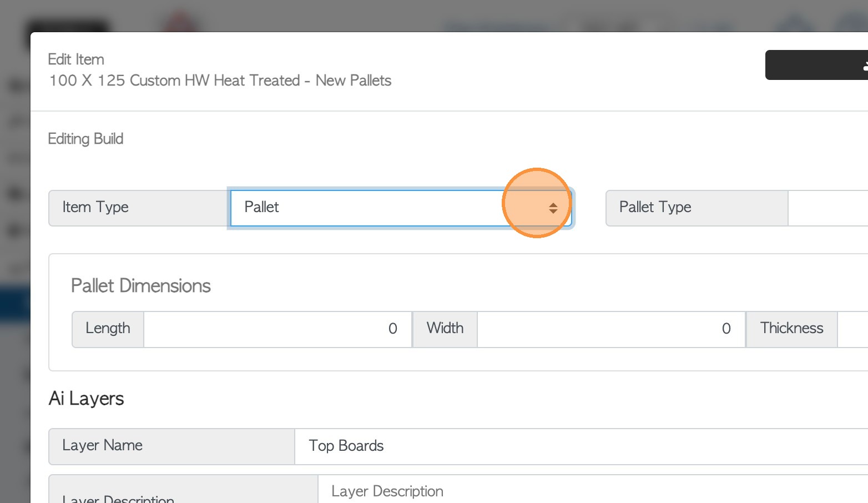Select the Length label addon
Screen dimensions: 868x503
[x=108, y=329]
